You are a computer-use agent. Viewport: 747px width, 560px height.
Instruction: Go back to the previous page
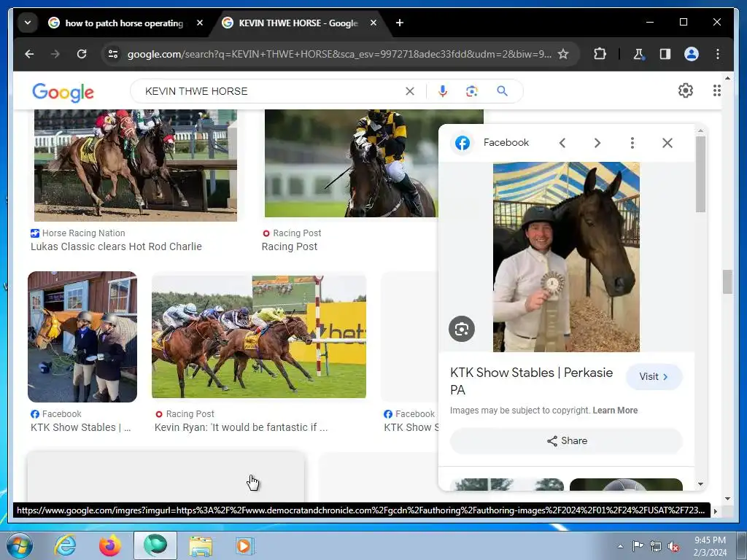(29, 54)
